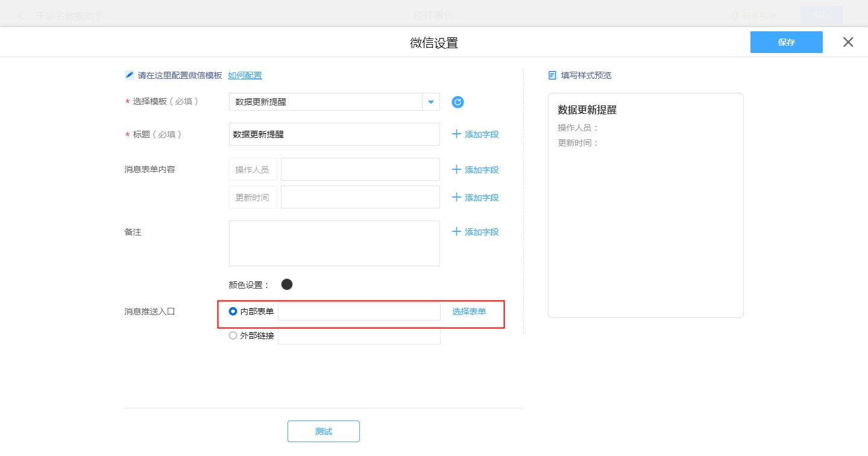Screen dimensions: 868x456
Task: Open the 如何配置 help link
Action: click(245, 75)
